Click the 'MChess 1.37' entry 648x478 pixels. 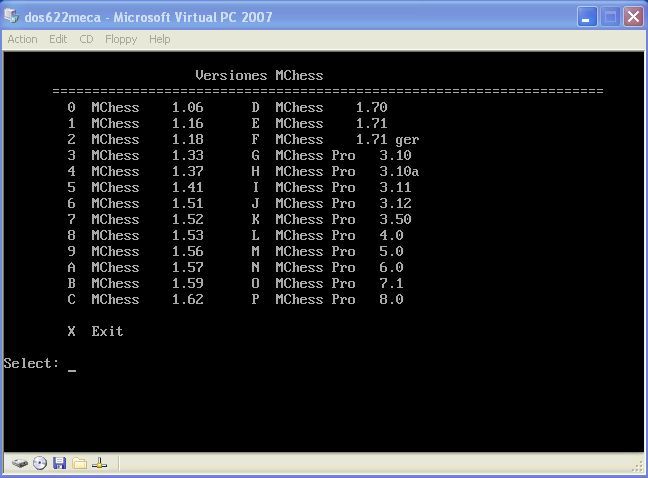pyautogui.click(x=136, y=171)
